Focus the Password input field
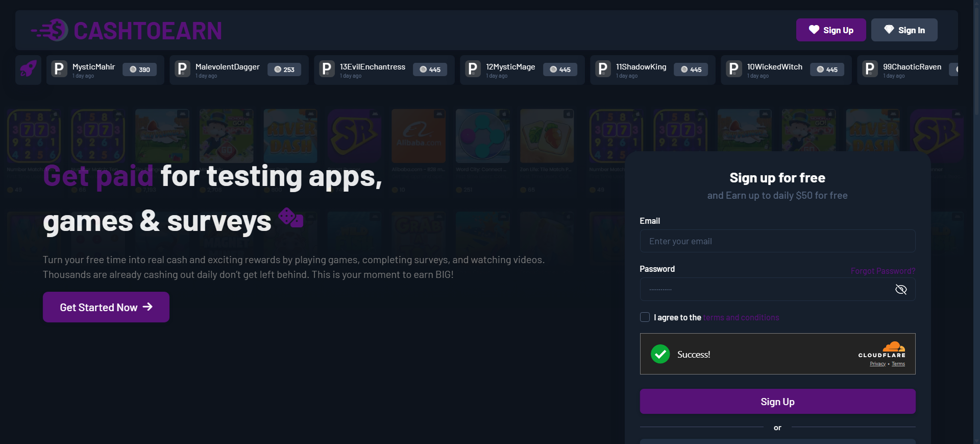This screenshot has height=444, width=980. point(766,290)
